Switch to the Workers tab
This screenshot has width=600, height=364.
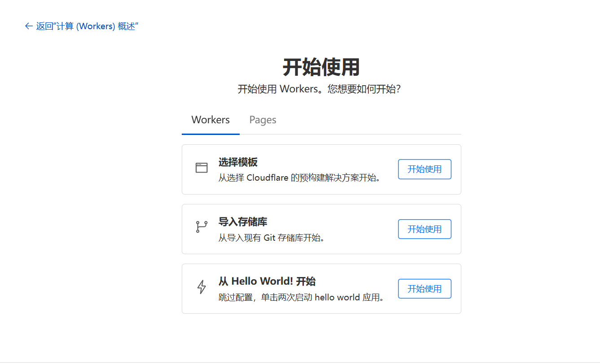(210, 120)
